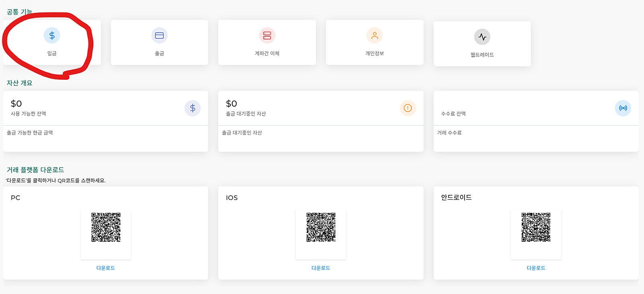Open the 출금 withdrawal card icon

click(x=159, y=35)
